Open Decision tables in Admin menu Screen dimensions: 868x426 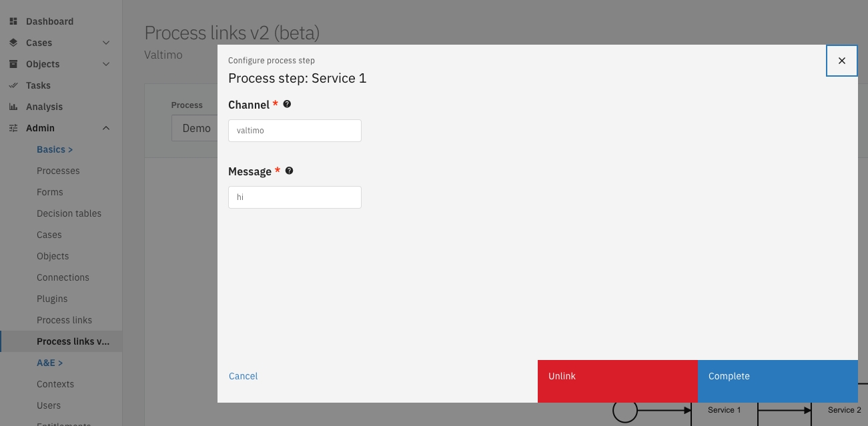pos(69,213)
